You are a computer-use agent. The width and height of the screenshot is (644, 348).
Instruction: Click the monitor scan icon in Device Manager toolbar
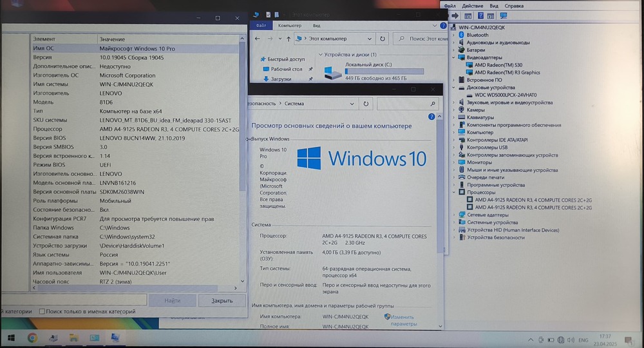pyautogui.click(x=504, y=15)
